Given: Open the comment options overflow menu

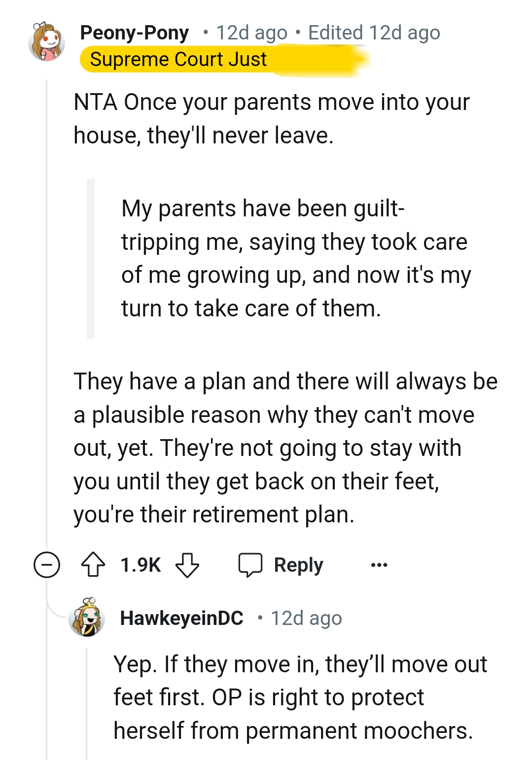Looking at the screenshot, I should tap(379, 565).
